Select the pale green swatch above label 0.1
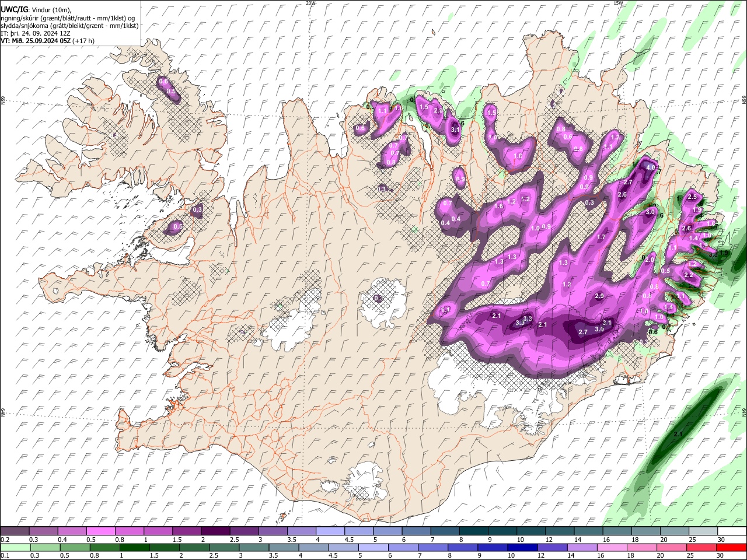The height and width of the screenshot is (560, 747). (16, 547)
